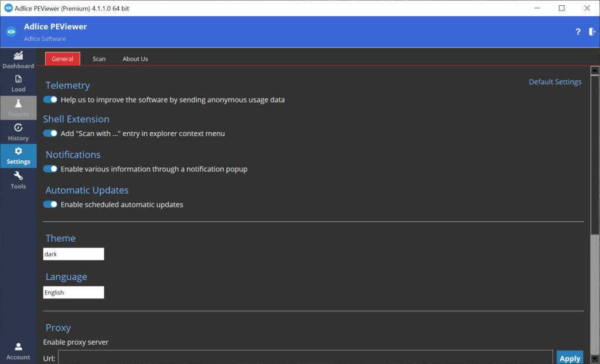Click the proxy Url input field

305,358
